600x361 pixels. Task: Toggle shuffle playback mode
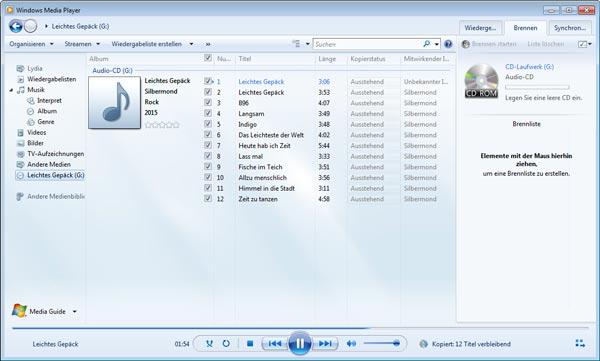point(209,343)
